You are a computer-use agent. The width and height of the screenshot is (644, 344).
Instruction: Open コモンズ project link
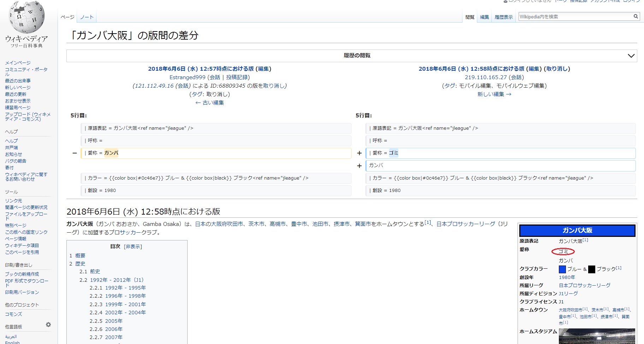[13, 314]
